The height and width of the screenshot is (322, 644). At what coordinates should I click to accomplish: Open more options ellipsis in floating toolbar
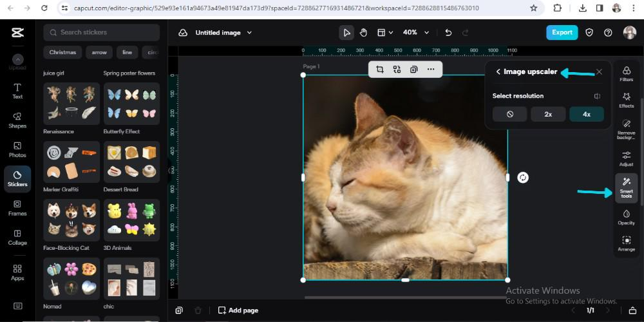[x=430, y=70]
